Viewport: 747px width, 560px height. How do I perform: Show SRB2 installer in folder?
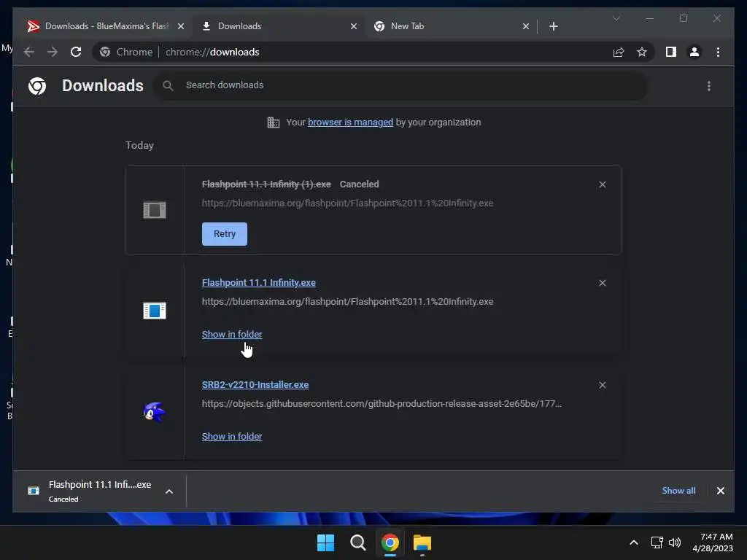coord(232,436)
